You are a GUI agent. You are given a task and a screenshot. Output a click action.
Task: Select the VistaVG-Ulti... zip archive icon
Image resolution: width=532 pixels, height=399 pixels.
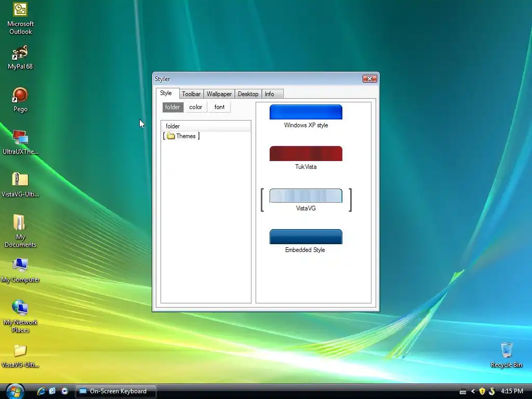tap(20, 185)
